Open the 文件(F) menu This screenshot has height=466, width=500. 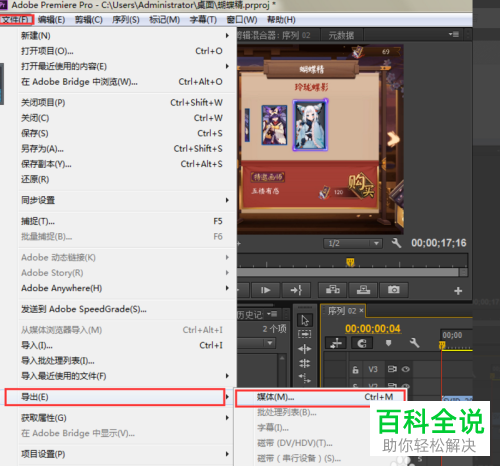click(16, 20)
